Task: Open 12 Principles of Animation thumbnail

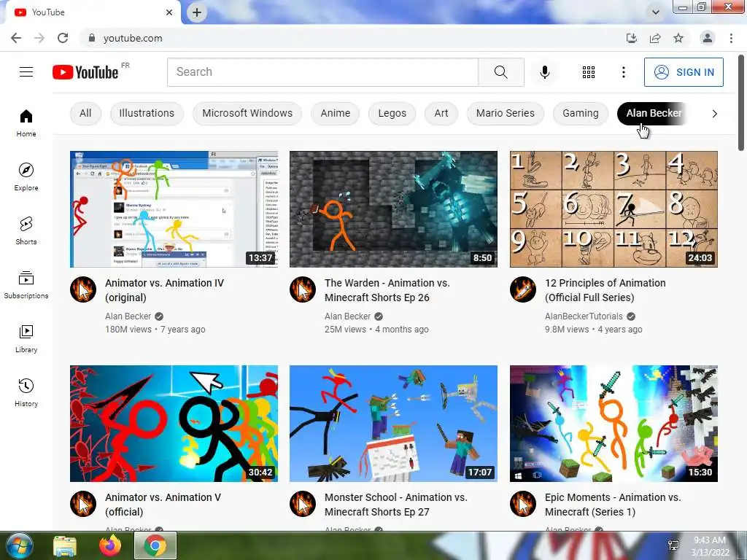Action: [x=614, y=209]
